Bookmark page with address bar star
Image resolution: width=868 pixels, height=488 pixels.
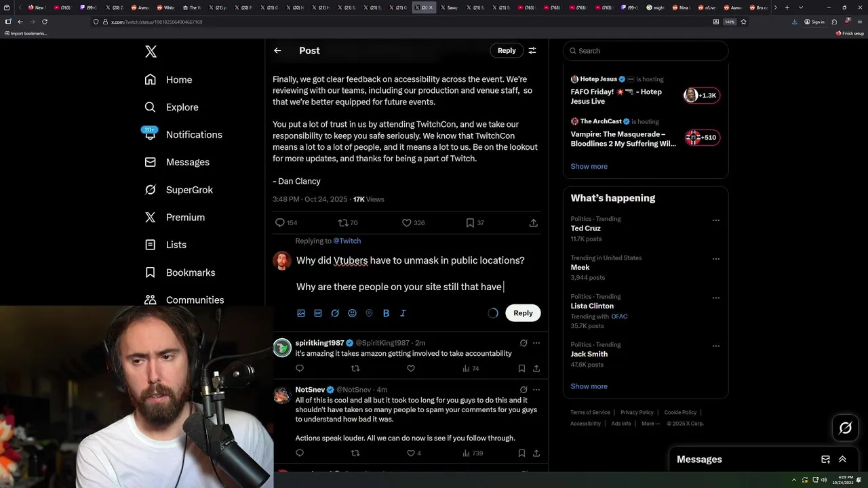click(743, 22)
